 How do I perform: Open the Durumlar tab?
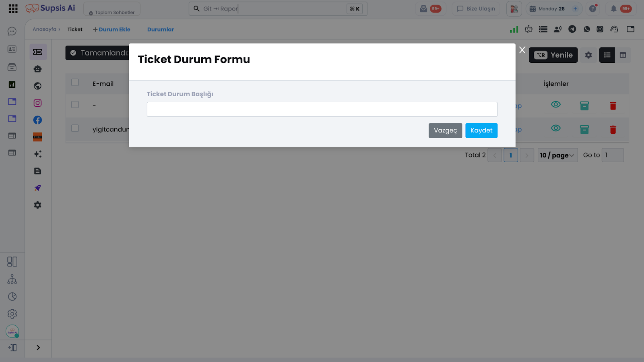(161, 29)
